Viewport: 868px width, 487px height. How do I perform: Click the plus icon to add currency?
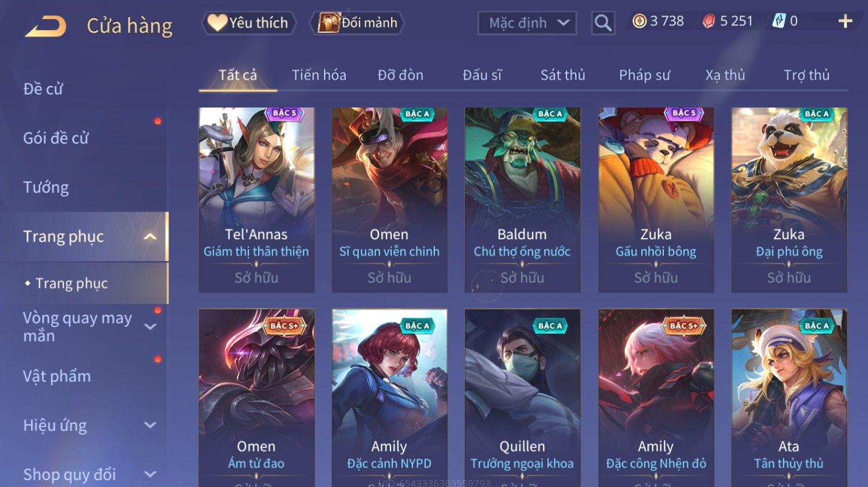coord(845,22)
